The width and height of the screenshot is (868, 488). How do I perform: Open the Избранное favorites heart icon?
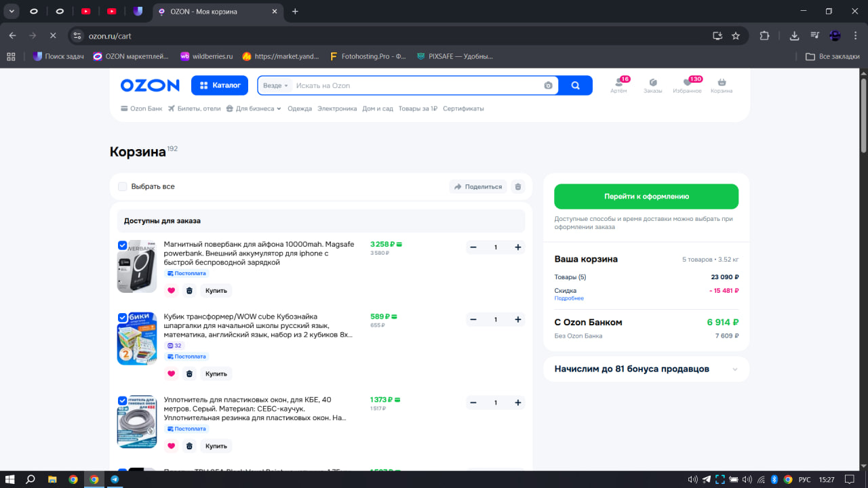687,83
